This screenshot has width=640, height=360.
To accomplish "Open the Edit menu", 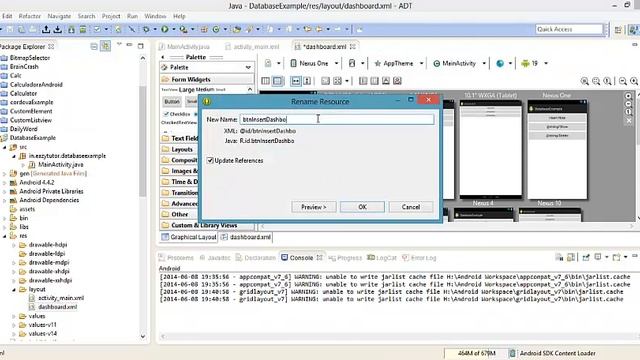I will point(7,16).
